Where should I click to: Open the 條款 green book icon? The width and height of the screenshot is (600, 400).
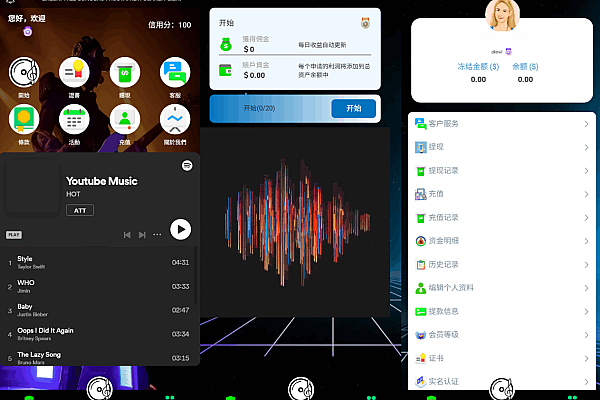(x=24, y=119)
